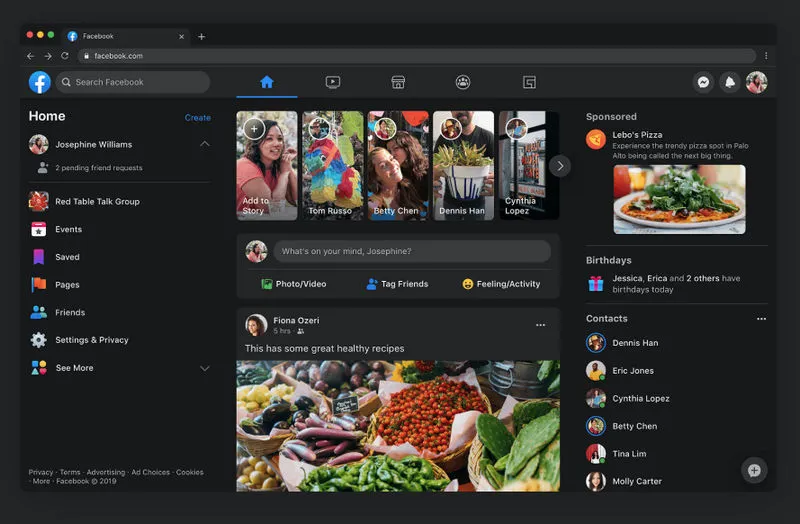Go to the Watch video tab

point(333,82)
